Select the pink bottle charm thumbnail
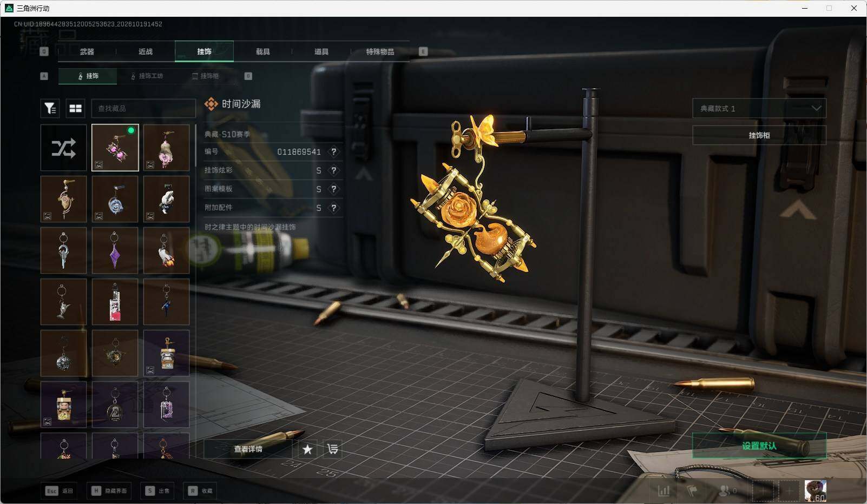 pos(115,302)
